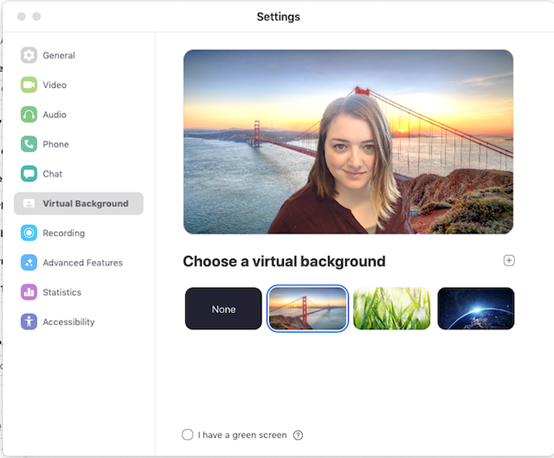Open Advanced Features tab label
The width and height of the screenshot is (554, 458).
click(82, 263)
